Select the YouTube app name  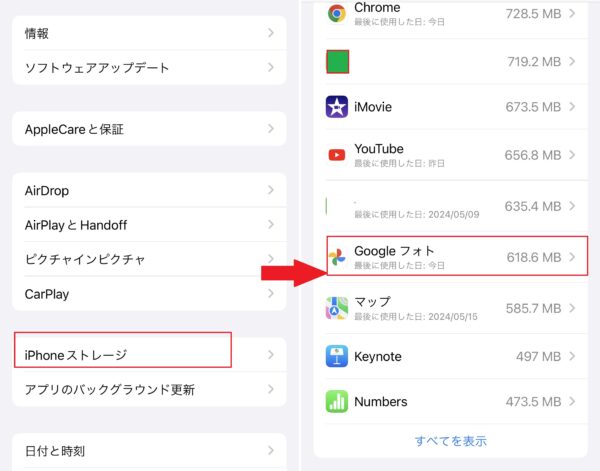(379, 148)
